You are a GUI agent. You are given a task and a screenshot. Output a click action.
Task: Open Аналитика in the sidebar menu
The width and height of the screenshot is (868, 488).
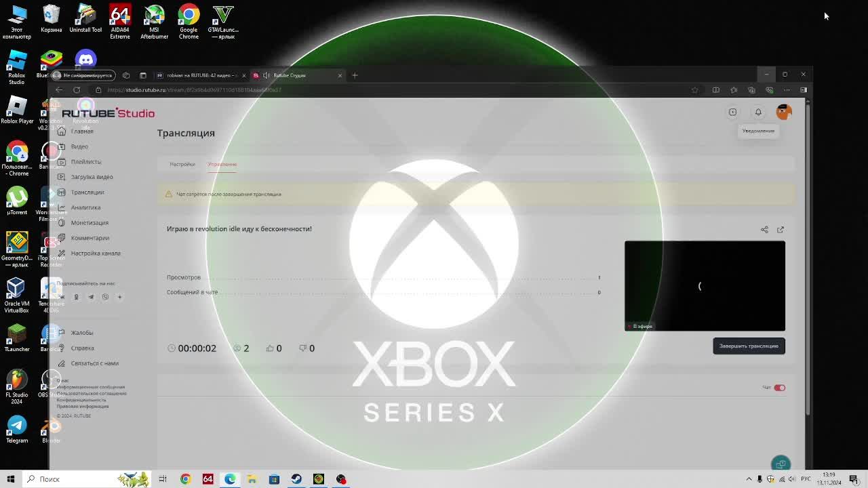[x=85, y=207]
